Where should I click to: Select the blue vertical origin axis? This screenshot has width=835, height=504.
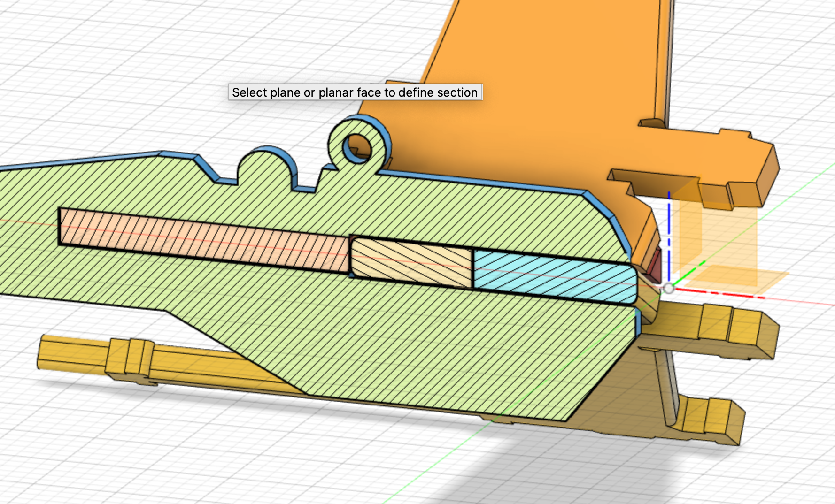[669, 237]
